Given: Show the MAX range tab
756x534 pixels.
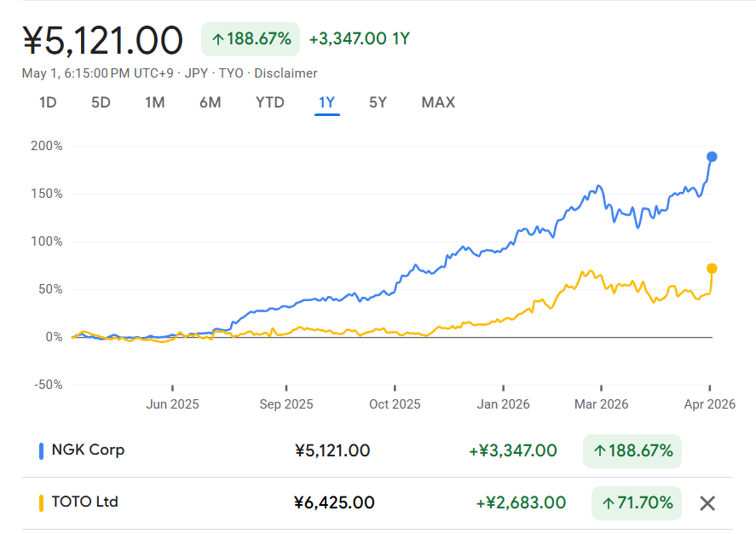Looking at the screenshot, I should pos(438,102).
